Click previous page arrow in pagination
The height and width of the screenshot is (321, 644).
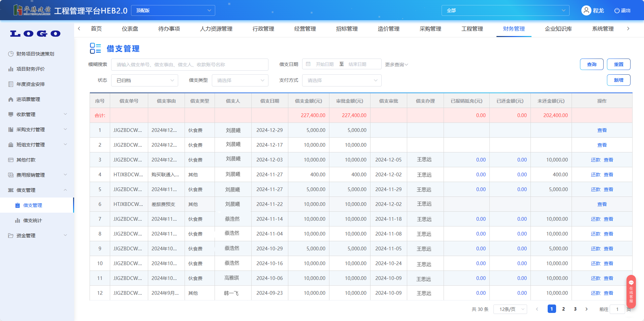tap(537, 309)
